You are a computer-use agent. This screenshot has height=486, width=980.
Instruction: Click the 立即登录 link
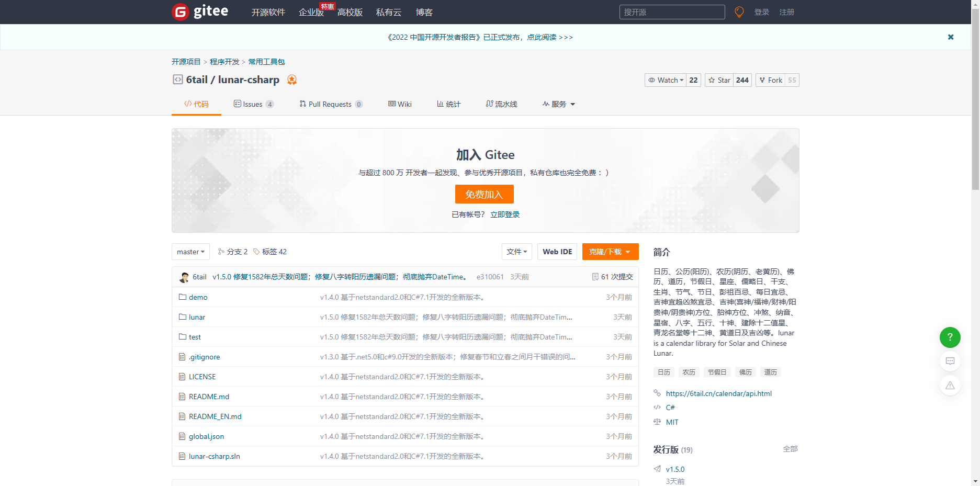[505, 214]
